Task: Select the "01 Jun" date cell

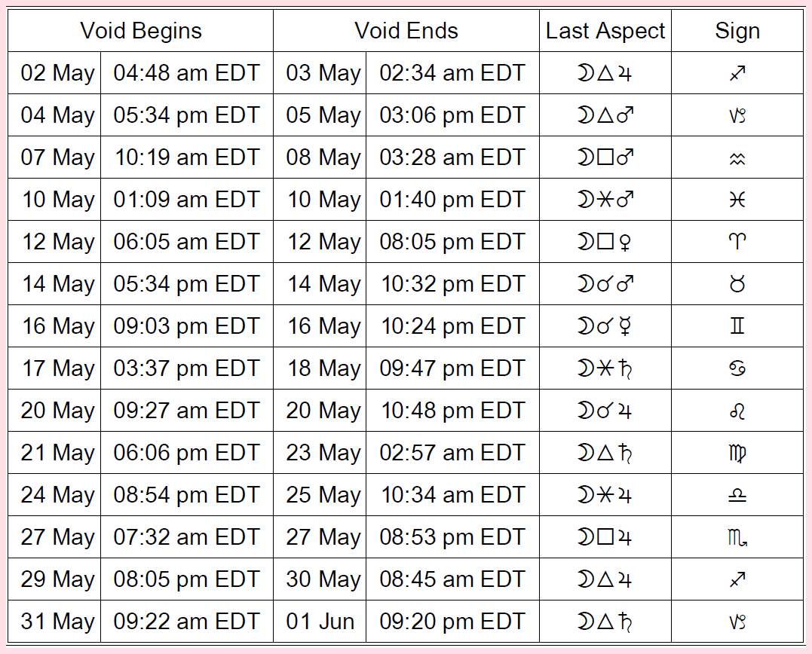Action: point(320,622)
